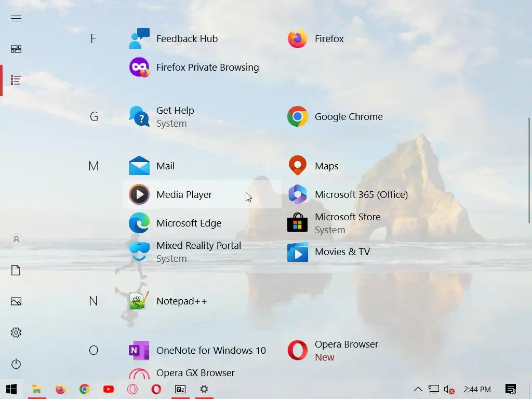
Task: Open YouTube from the taskbar
Action: tap(108, 389)
